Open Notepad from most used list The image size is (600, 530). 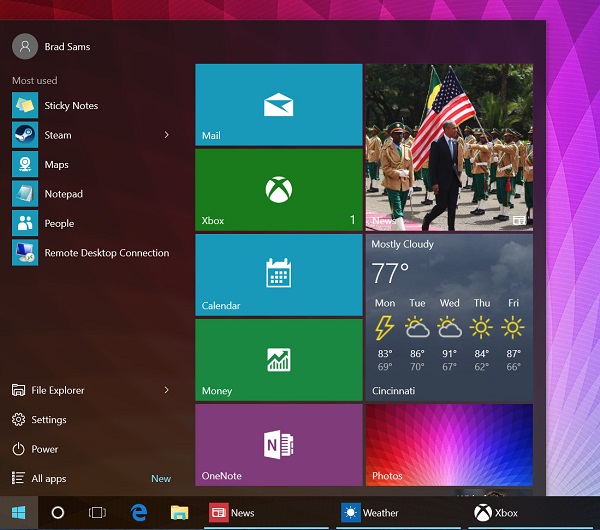click(63, 194)
